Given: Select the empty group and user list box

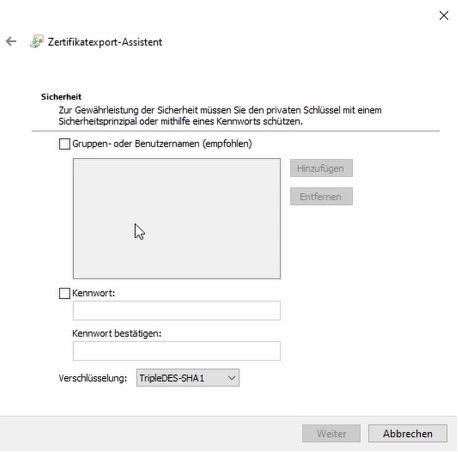Looking at the screenshot, I should [x=177, y=218].
